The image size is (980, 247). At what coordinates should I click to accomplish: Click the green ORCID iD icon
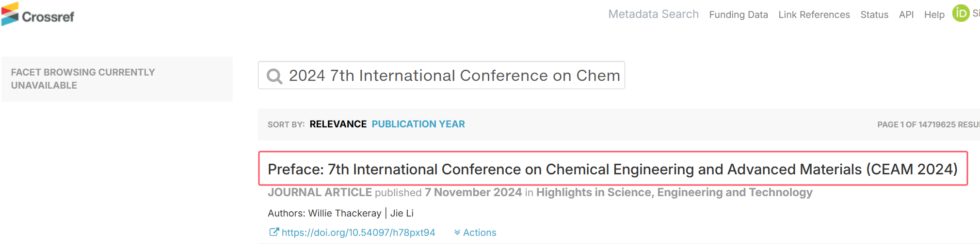961,13
